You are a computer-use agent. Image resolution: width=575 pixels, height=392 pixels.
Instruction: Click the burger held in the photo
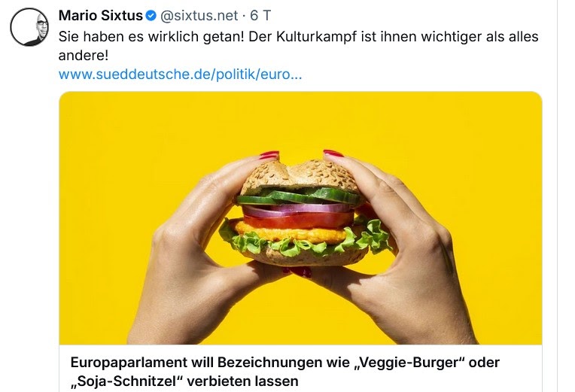tap(305, 214)
